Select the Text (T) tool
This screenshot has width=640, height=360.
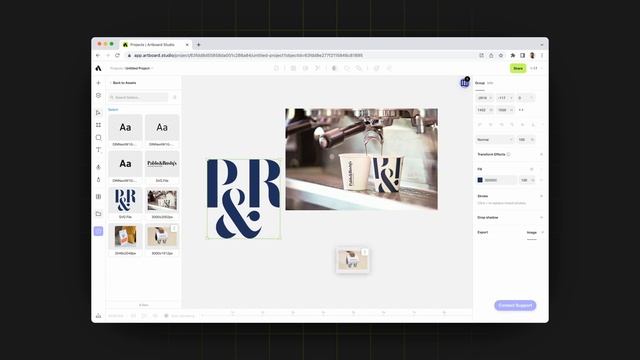coord(98,150)
